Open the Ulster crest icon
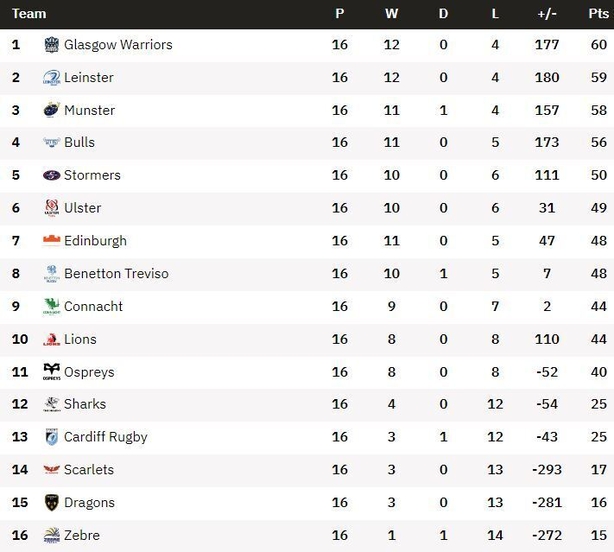The image size is (614, 552). pos(51,208)
